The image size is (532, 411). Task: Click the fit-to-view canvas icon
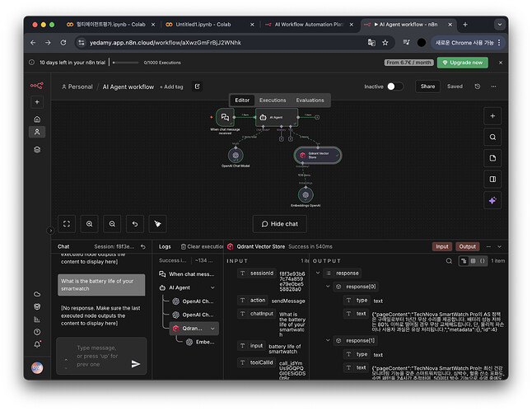click(x=67, y=223)
